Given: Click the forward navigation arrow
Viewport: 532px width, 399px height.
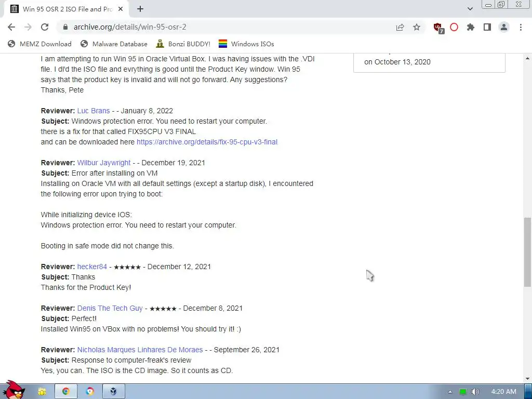Looking at the screenshot, I should click(28, 27).
